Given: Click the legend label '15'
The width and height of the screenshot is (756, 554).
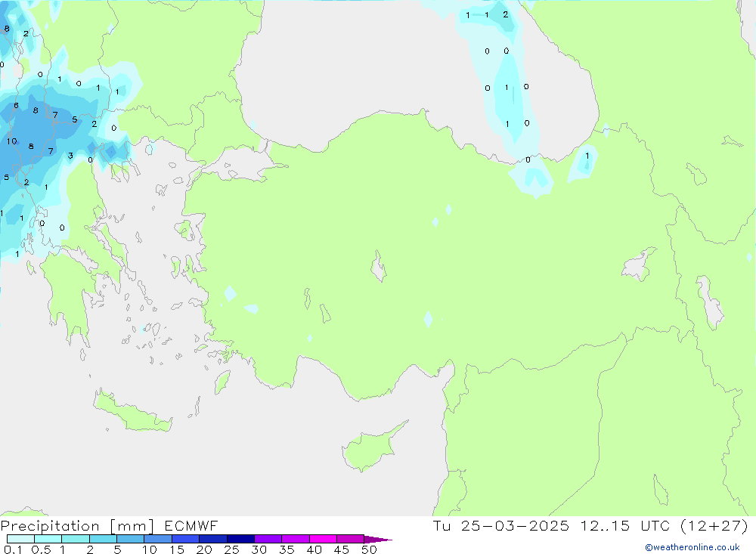Looking at the screenshot, I should pyautogui.click(x=177, y=549).
